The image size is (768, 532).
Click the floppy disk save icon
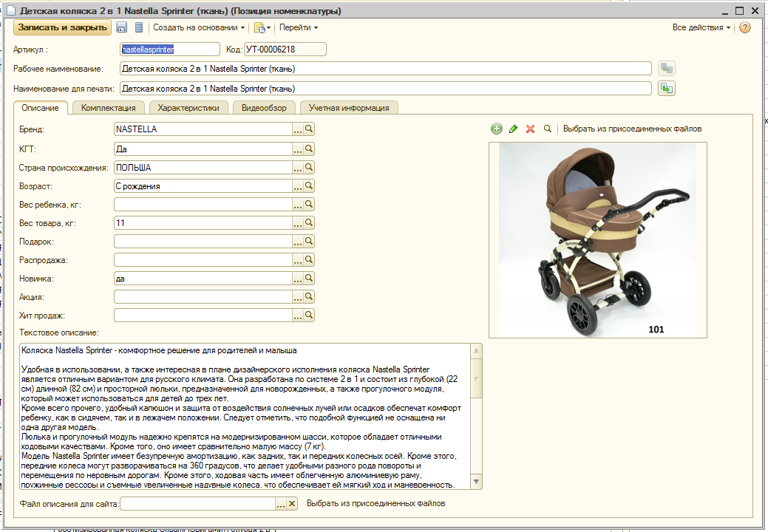click(x=122, y=27)
